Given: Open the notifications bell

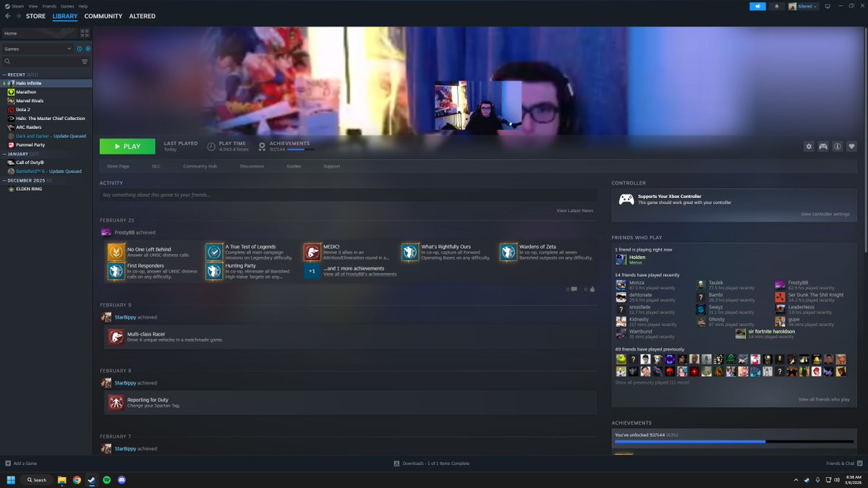Looking at the screenshot, I should click(777, 6).
